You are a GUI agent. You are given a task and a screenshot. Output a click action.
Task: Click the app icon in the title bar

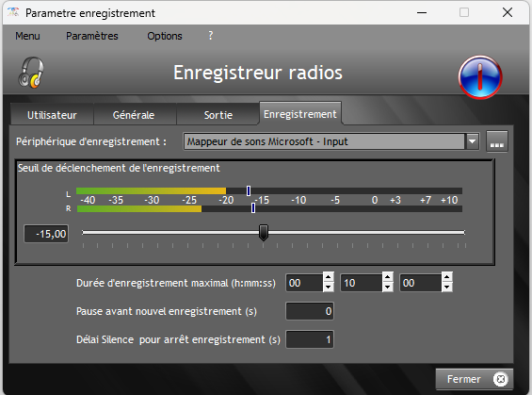13,12
